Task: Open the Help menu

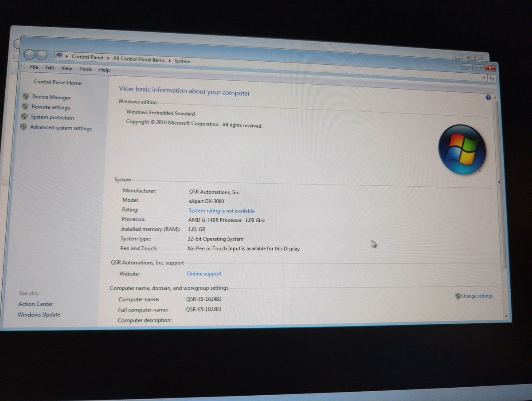Action: pyautogui.click(x=104, y=70)
